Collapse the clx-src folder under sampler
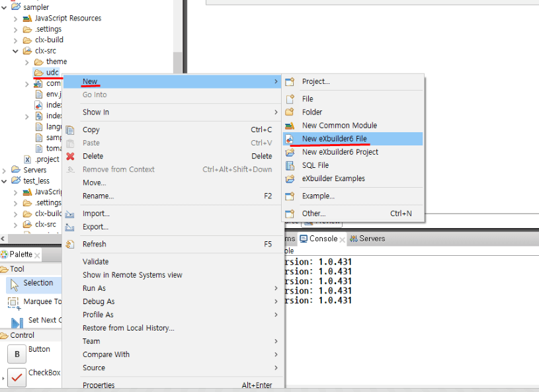Viewport: 539px width, 392px height. click(16, 50)
